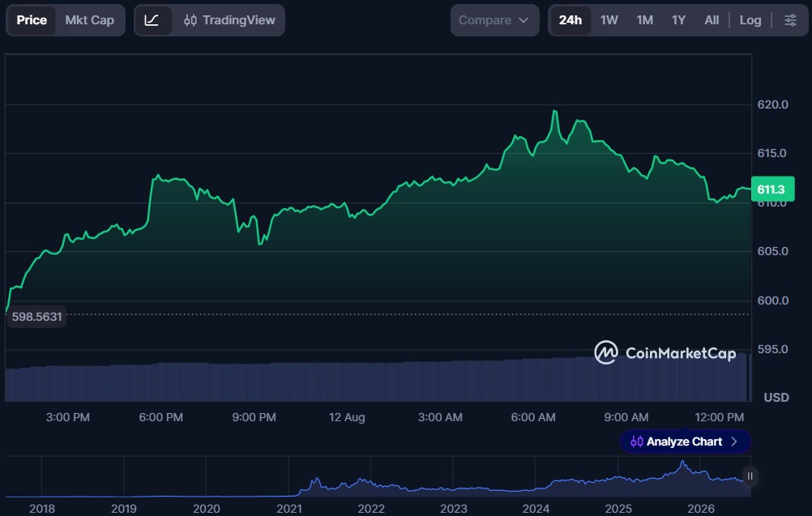Viewport: 812px width, 516px height.
Task: Click the 6:00 PM time label
Action: pos(160,417)
